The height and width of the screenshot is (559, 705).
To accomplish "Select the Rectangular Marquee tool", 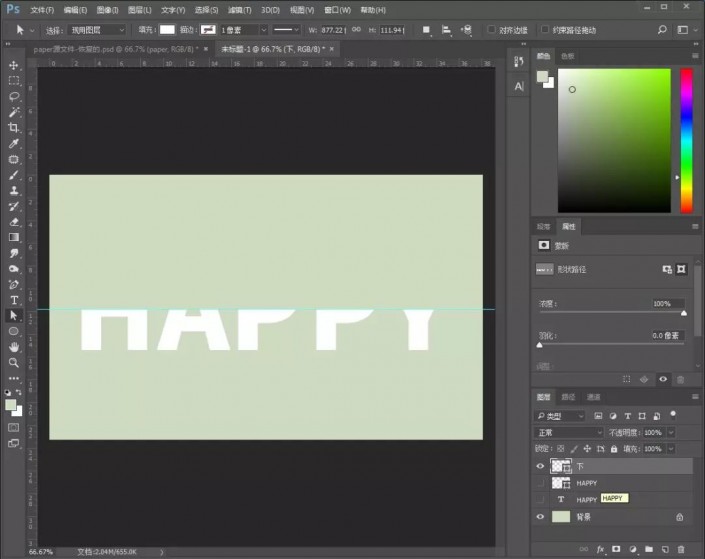I will pos(13,81).
